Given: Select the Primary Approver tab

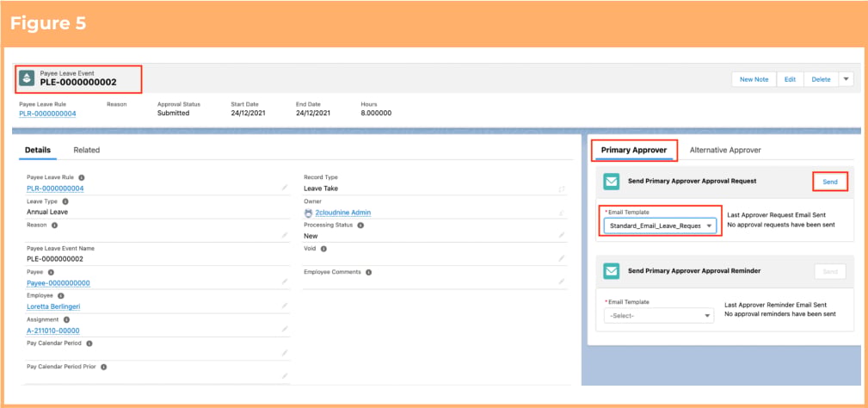Looking at the screenshot, I should [x=634, y=150].
